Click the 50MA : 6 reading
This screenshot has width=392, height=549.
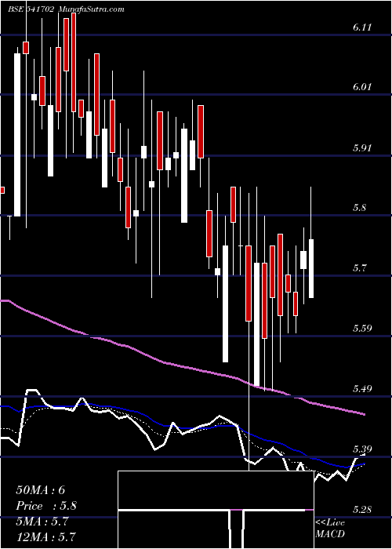41,490
